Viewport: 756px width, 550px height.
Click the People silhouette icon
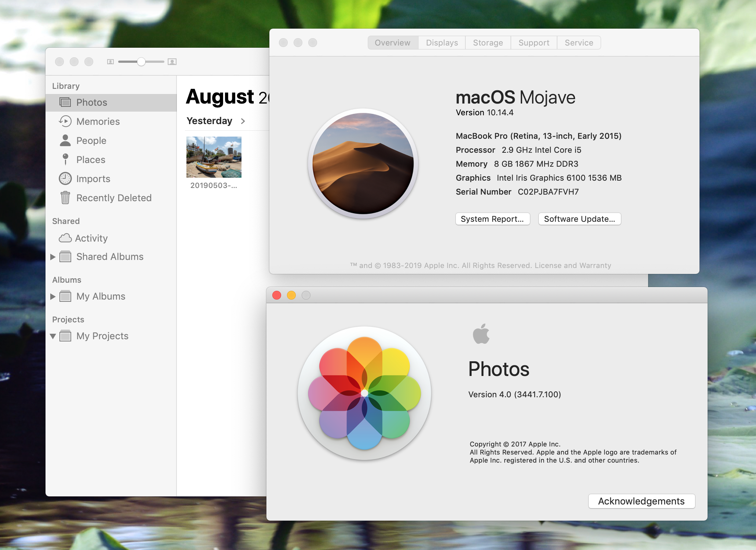[65, 140]
